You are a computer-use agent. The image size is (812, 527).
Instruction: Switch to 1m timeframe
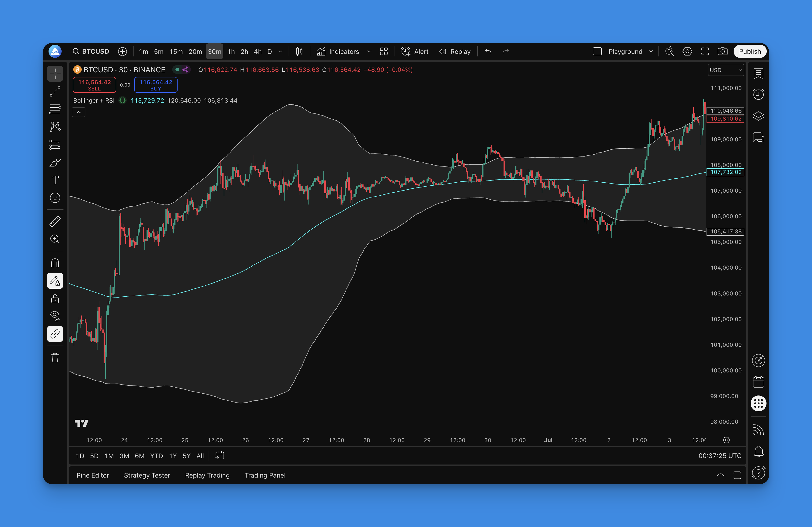coord(144,52)
